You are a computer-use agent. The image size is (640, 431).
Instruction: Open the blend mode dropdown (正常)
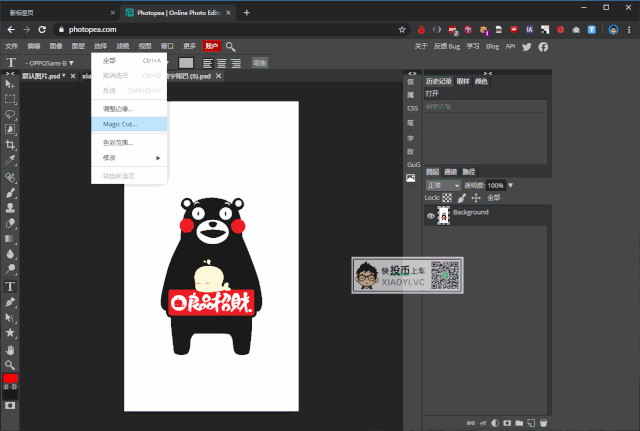(x=441, y=185)
